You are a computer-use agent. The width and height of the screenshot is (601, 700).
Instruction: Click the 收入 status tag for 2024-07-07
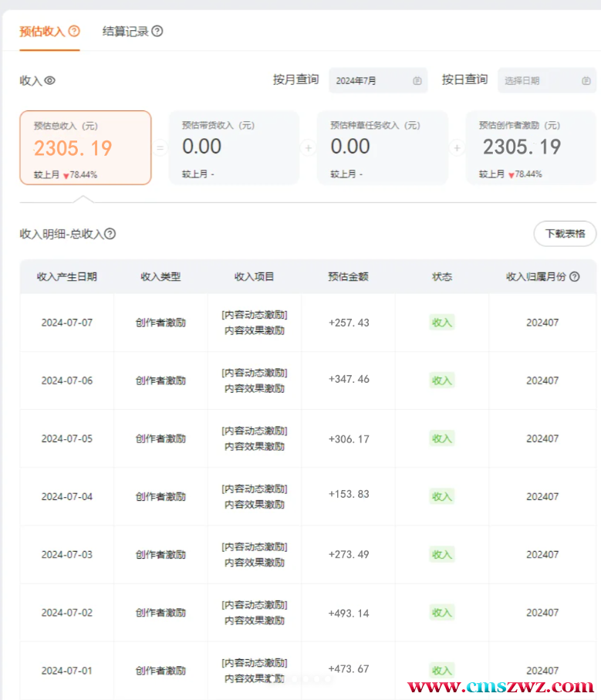[x=442, y=323]
